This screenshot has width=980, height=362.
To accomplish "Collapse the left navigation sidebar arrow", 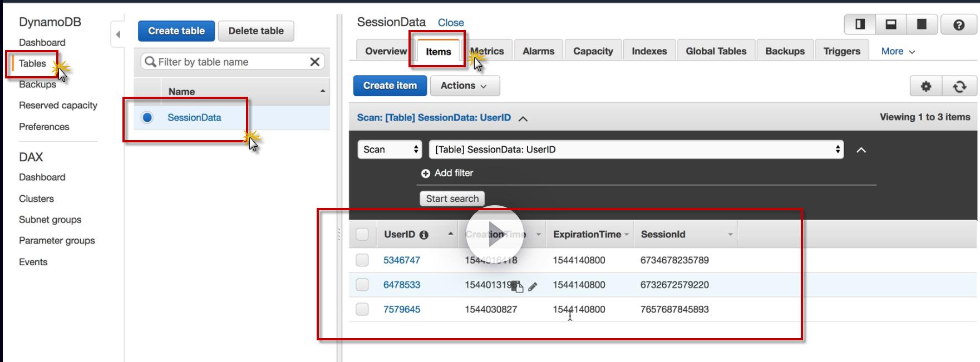I will coord(117,34).
